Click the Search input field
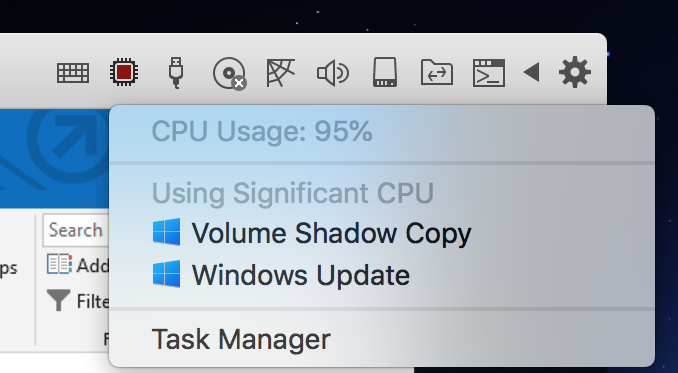Viewport: 678px width, 373px height. (77, 230)
